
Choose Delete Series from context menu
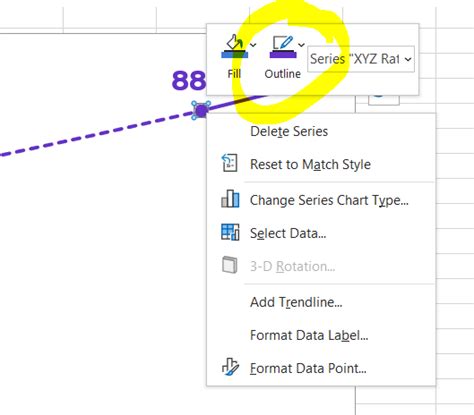[x=321, y=131]
